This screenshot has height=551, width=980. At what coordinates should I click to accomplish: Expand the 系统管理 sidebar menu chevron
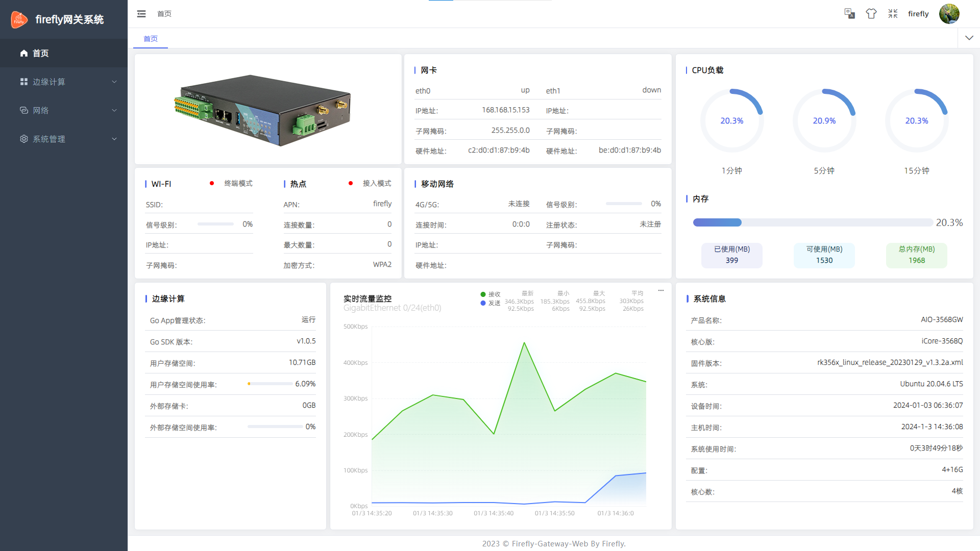114,139
